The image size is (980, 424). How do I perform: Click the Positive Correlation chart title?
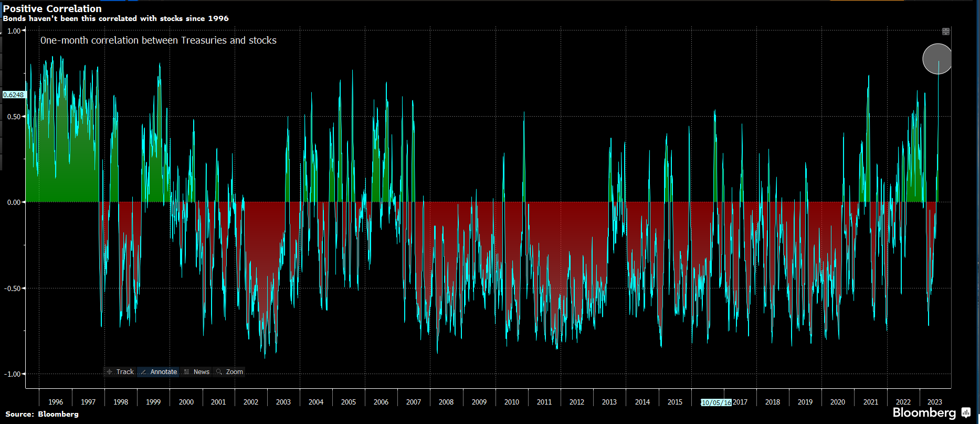pyautogui.click(x=52, y=9)
